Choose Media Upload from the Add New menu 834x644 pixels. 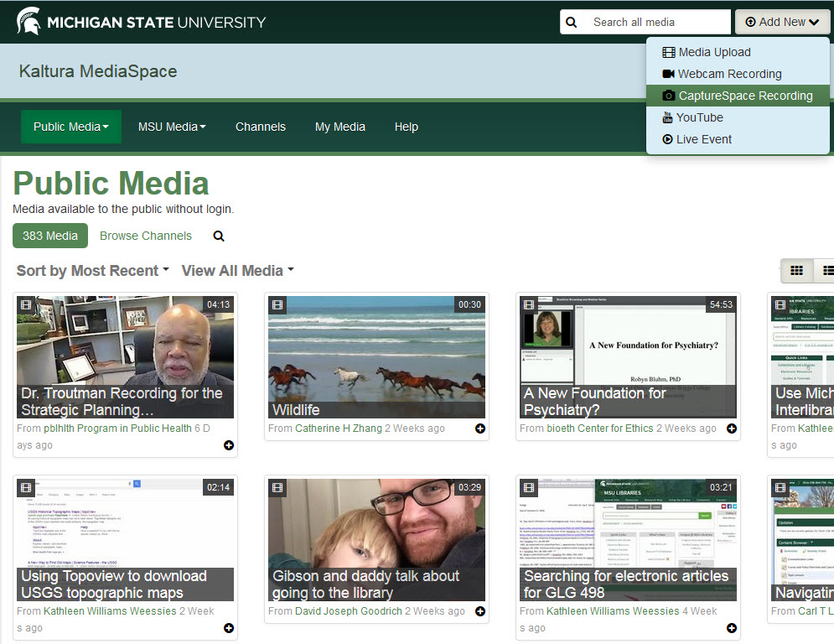pyautogui.click(x=738, y=52)
